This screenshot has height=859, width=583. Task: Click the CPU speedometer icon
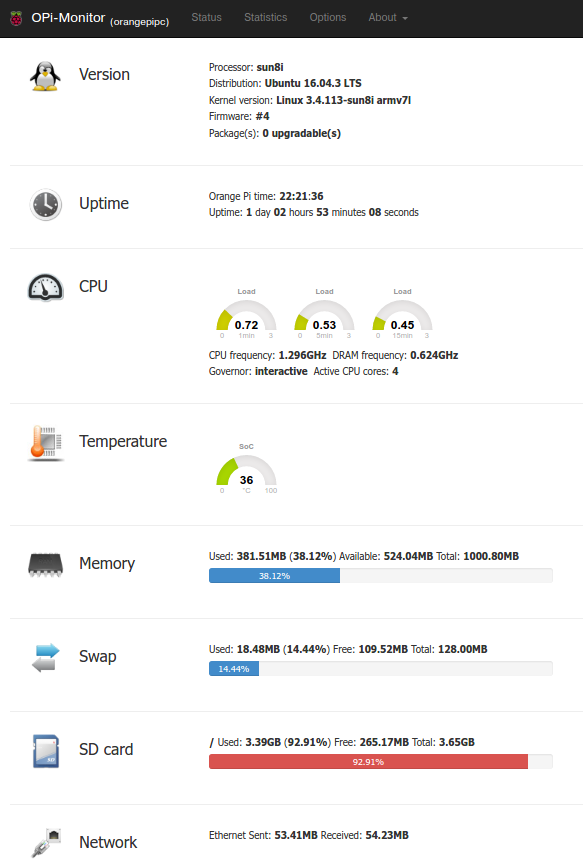click(45, 288)
